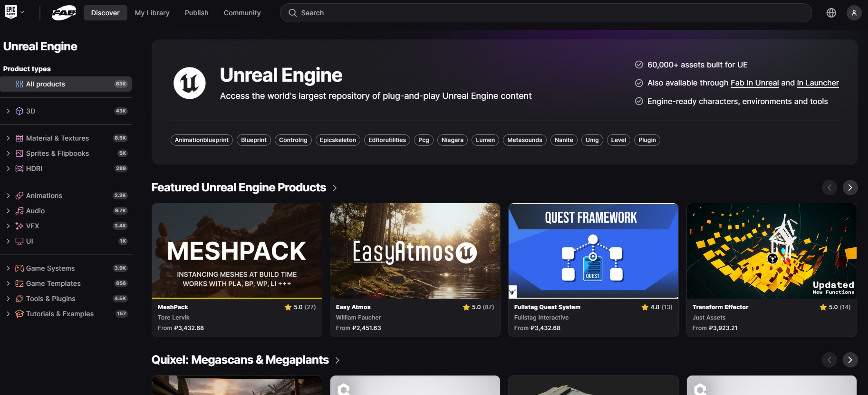Click the 3D cube icon
This screenshot has height=395, width=868.
point(19,111)
